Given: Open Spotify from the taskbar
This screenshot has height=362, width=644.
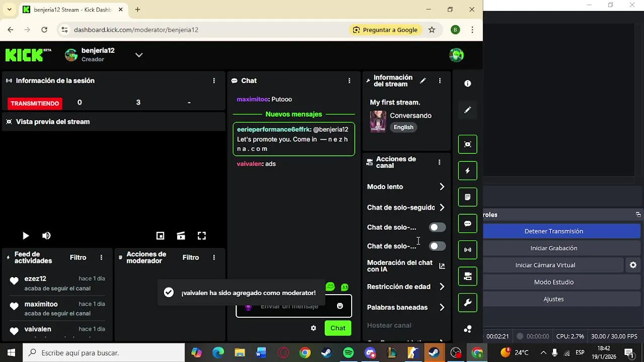Looking at the screenshot, I should pos(348,353).
